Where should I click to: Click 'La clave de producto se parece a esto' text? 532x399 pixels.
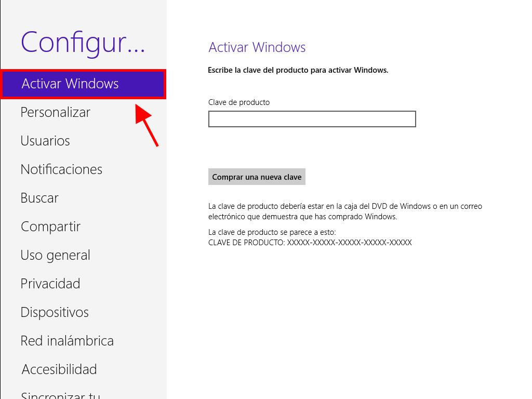272,232
